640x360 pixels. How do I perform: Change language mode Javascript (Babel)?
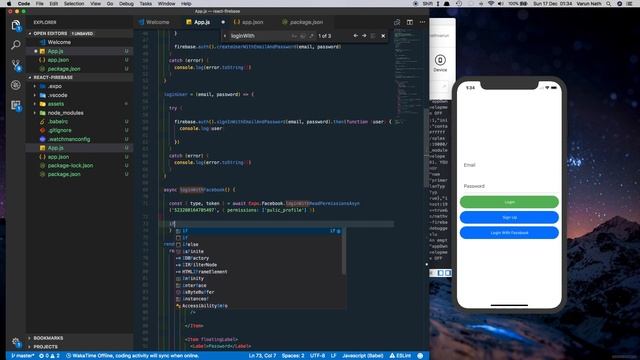point(362,356)
